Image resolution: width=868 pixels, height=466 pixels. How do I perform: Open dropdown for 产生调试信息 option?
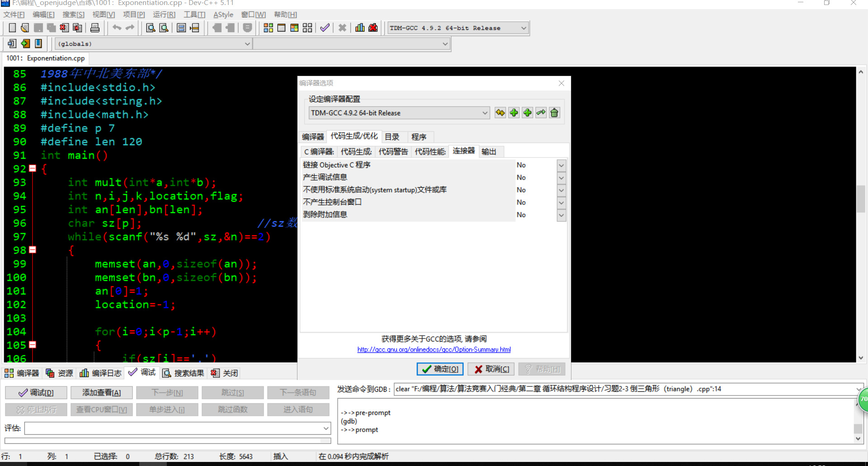(561, 178)
